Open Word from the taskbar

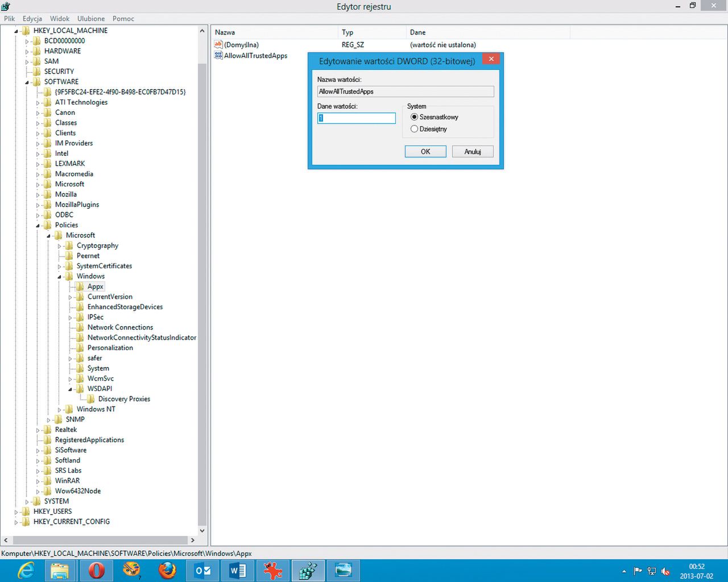coord(238,570)
